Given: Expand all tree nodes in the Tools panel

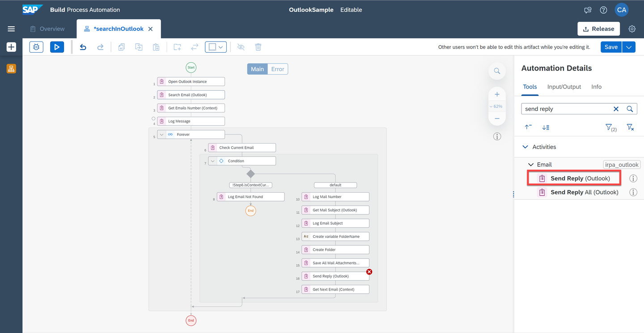Looking at the screenshot, I should pos(546,127).
